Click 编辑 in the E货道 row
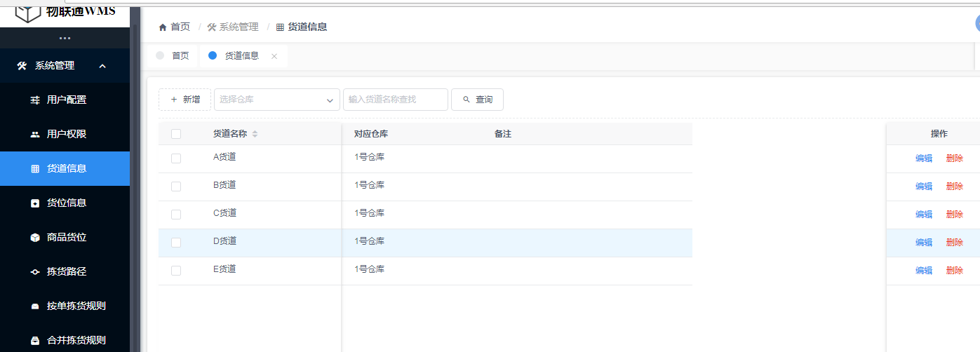The width and height of the screenshot is (980, 352). (924, 271)
